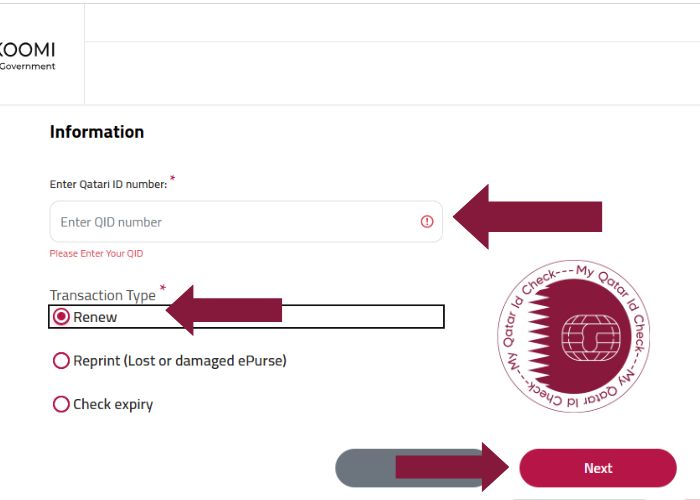700x500 pixels.
Task: Click the Next button
Action: point(598,468)
